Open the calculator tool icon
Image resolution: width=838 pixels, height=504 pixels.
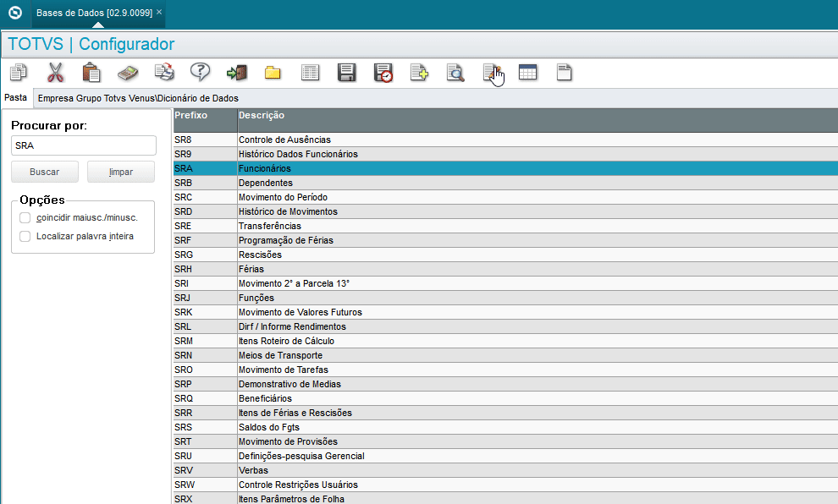(x=128, y=73)
